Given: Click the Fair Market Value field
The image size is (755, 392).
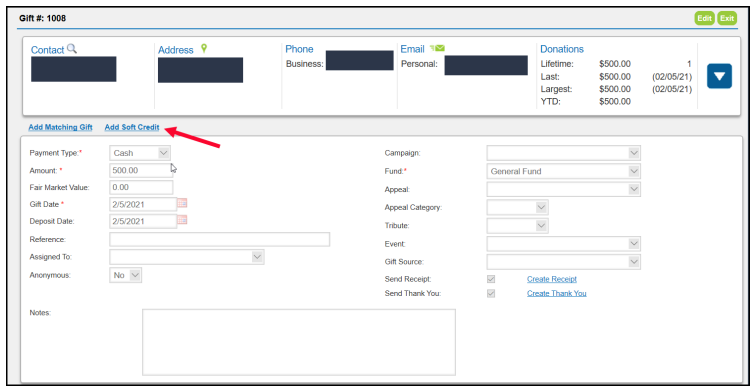Looking at the screenshot, I should [x=141, y=187].
